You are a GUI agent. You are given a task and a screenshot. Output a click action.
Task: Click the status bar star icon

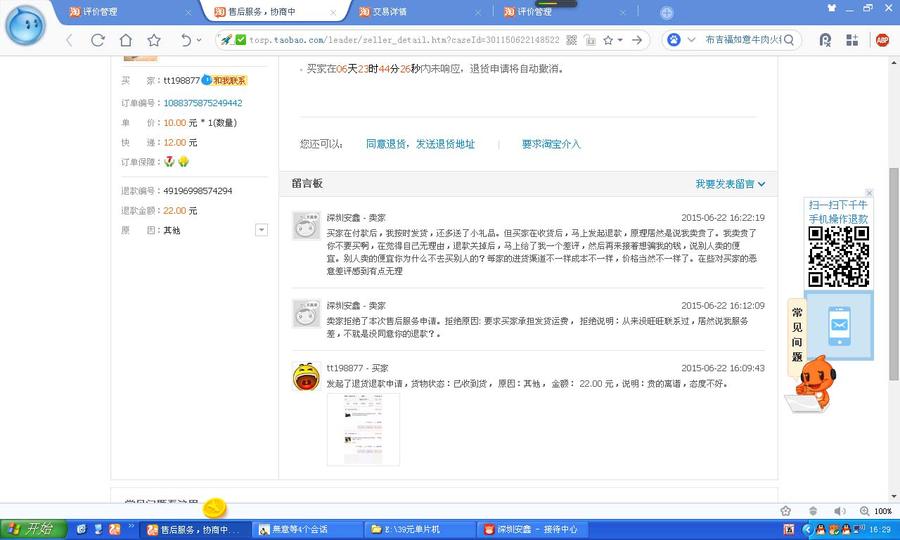tap(786, 511)
